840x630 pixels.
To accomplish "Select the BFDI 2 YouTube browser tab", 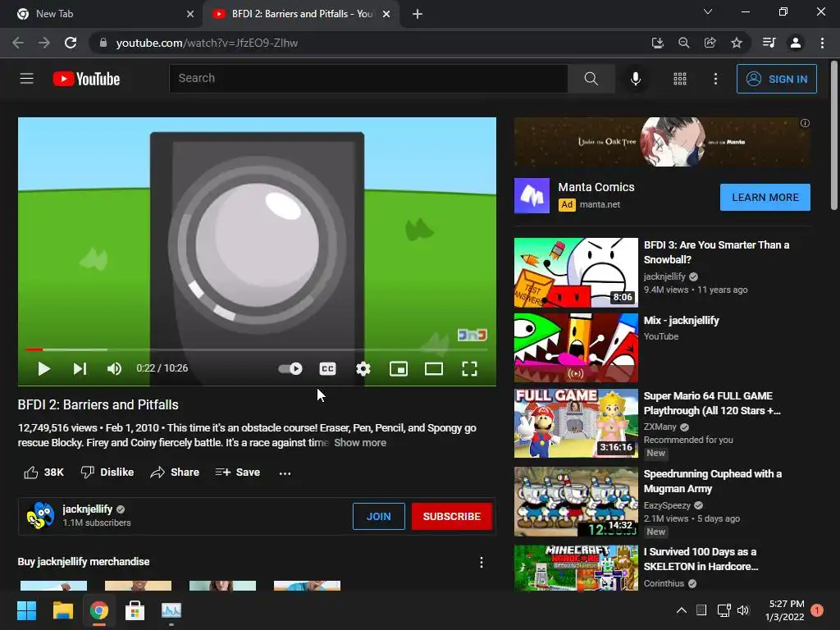I will 302,14.
